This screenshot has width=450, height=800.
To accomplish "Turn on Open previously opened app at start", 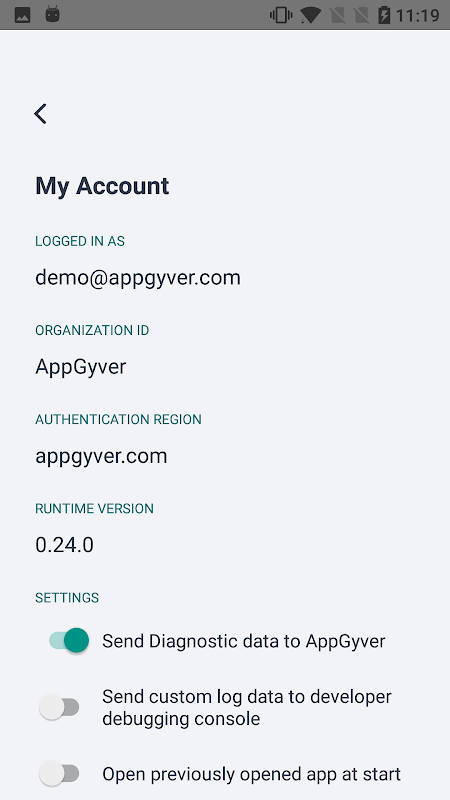I will [59, 774].
